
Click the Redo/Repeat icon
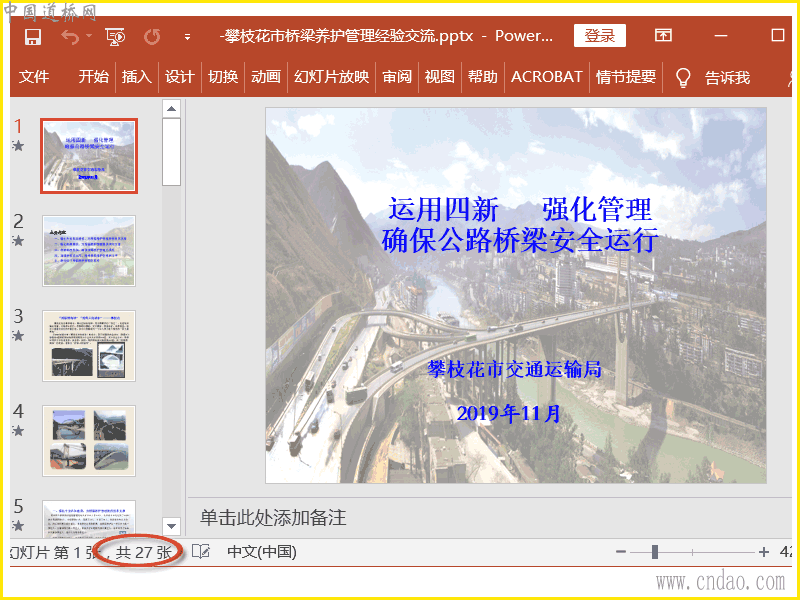coord(152,37)
